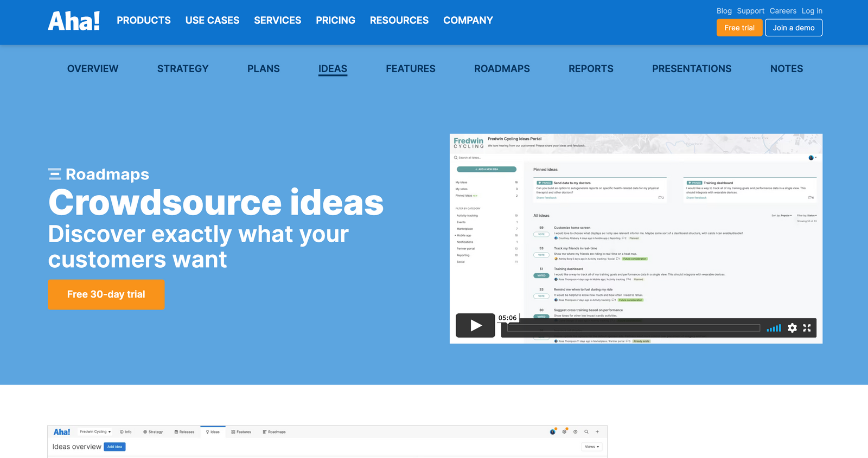Click the Roadmaps icon above the headline
Screen dimensions: 868x458
(x=54, y=174)
